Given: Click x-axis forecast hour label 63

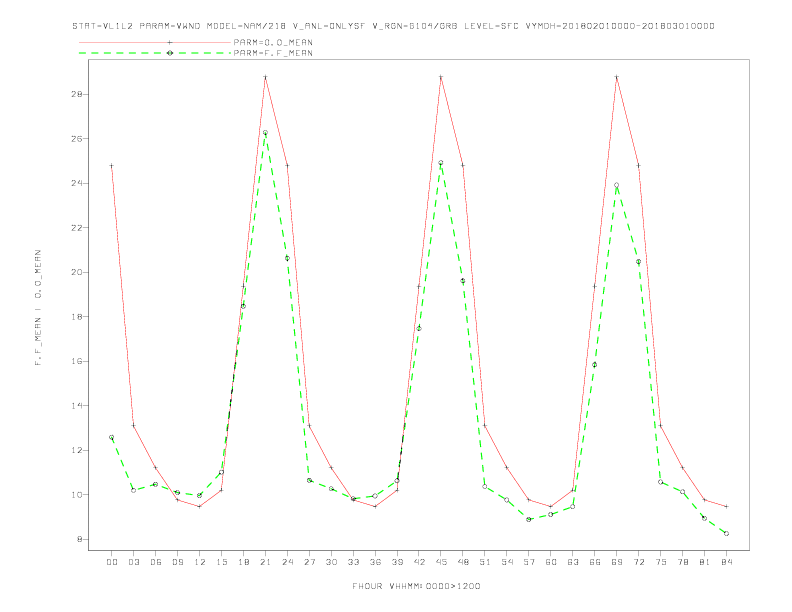Looking at the screenshot, I should (573, 562).
